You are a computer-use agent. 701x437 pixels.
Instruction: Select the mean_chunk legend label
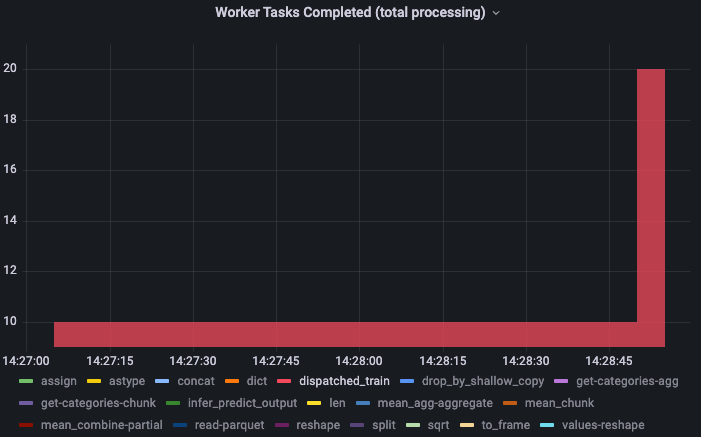pyautogui.click(x=559, y=403)
